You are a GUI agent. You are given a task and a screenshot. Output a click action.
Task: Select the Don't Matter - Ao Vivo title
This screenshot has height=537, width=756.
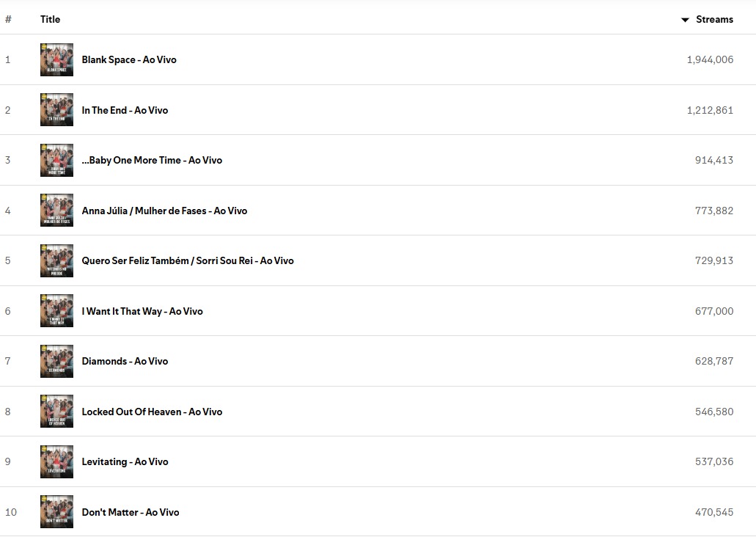[x=131, y=512]
